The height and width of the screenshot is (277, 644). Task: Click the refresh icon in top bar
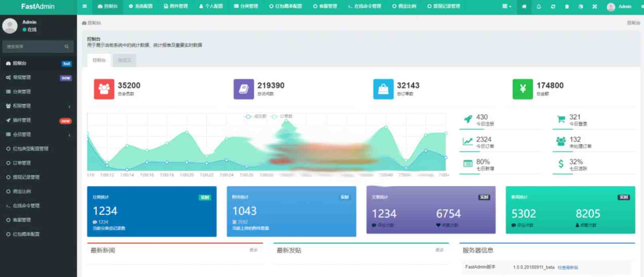click(553, 6)
